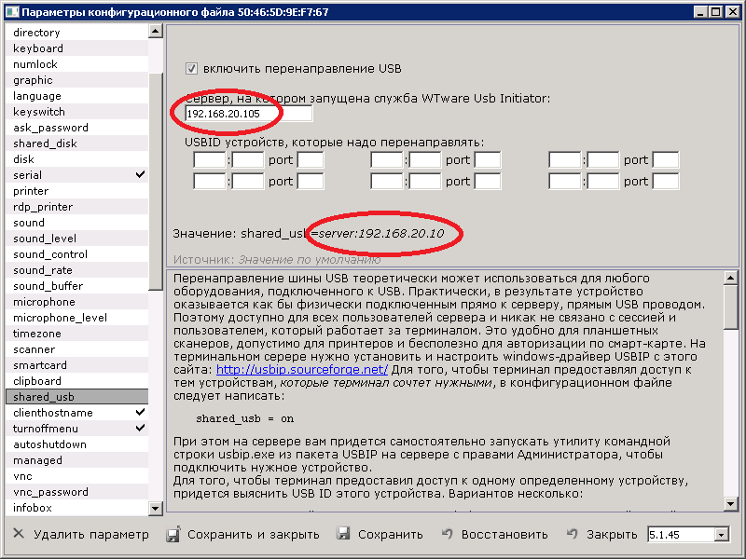The width and height of the screenshot is (746, 560).
Task: Click the server IP address field
Action: point(248,114)
